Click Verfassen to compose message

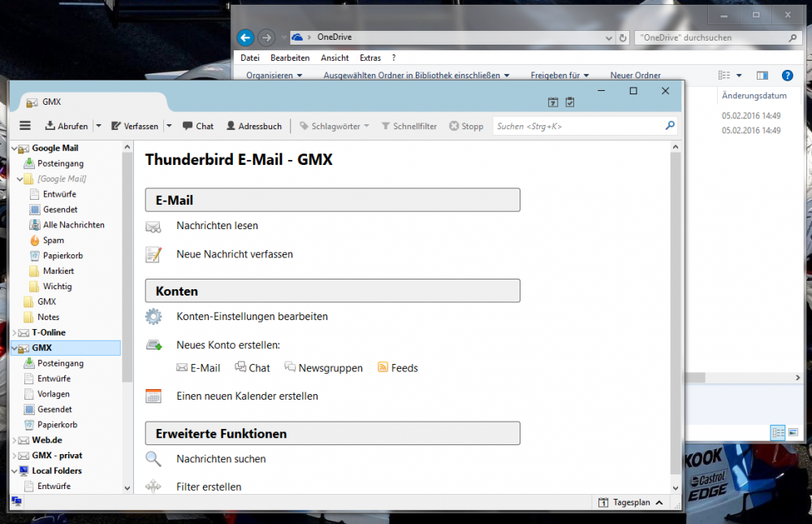click(x=135, y=126)
